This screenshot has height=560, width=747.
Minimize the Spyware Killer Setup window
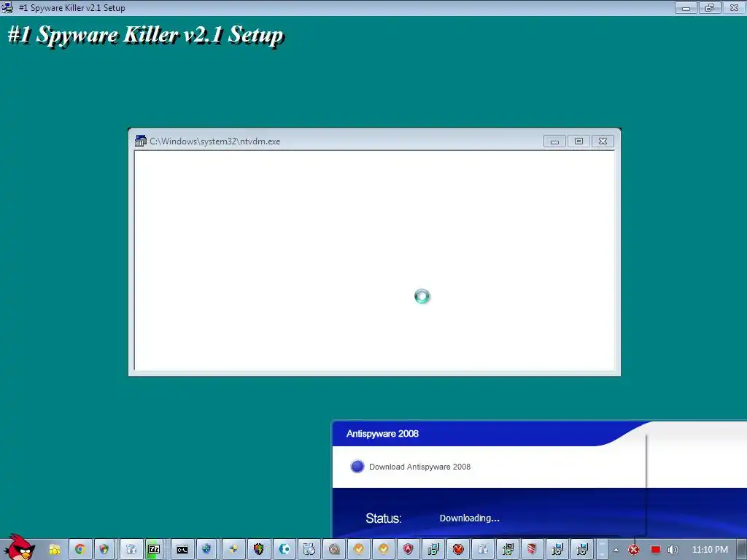pyautogui.click(x=686, y=7)
